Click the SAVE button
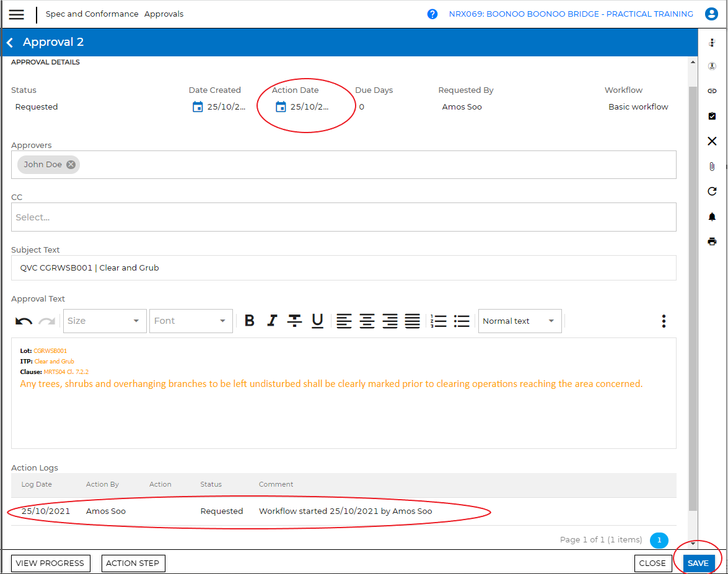 [x=698, y=563]
